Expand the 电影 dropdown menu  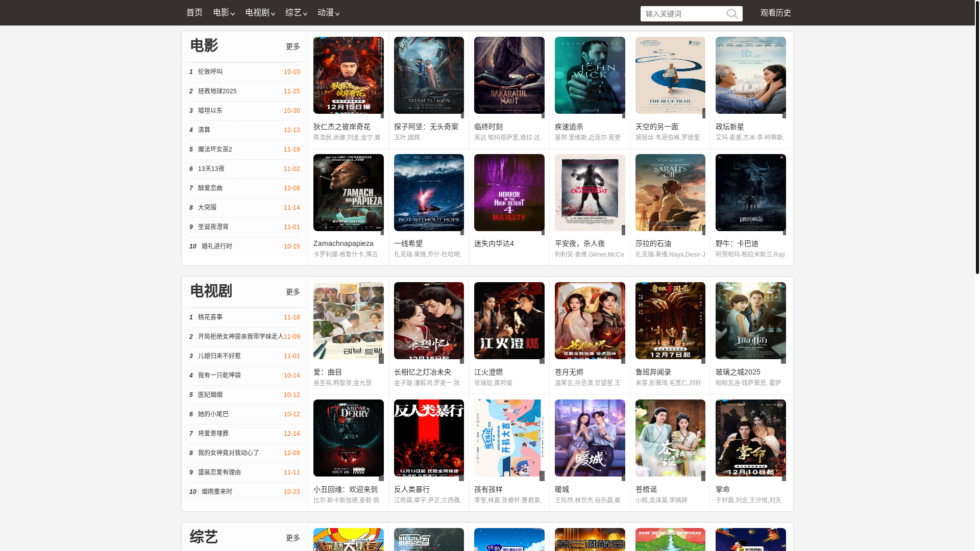pyautogui.click(x=224, y=13)
